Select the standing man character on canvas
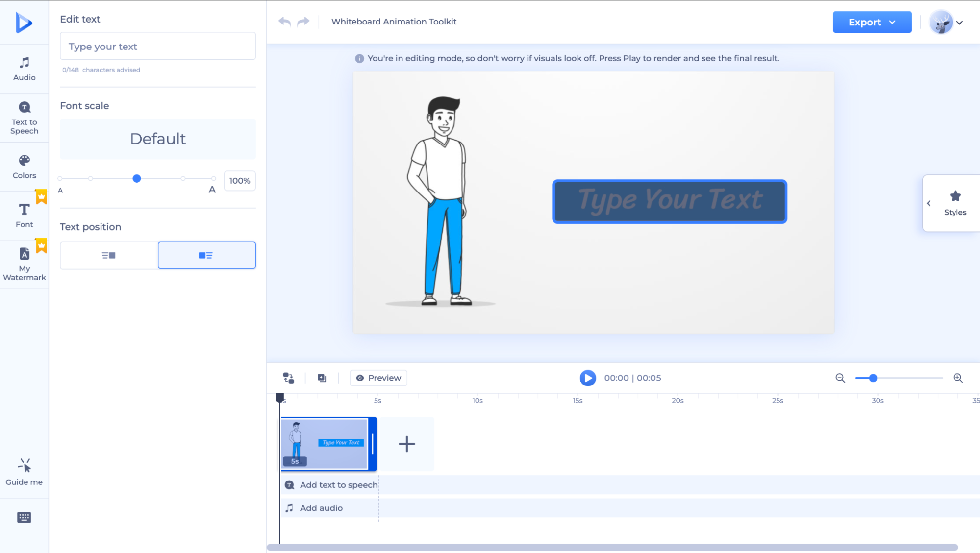The image size is (980, 553). point(439,201)
